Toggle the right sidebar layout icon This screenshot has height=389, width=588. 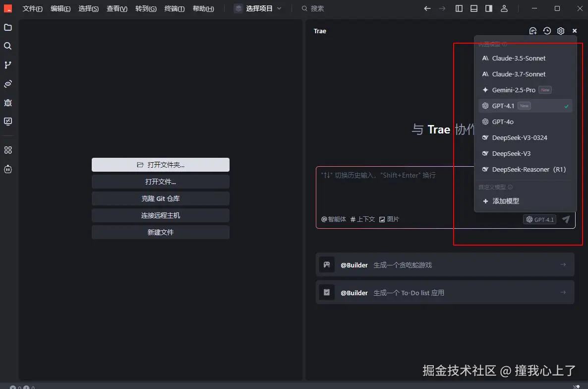coord(489,8)
